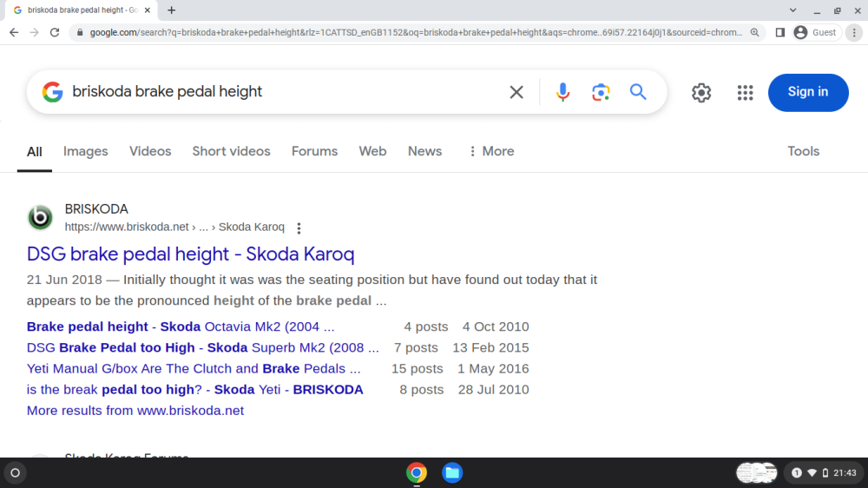
Task: Open the Files app on the shelf
Action: (x=452, y=473)
